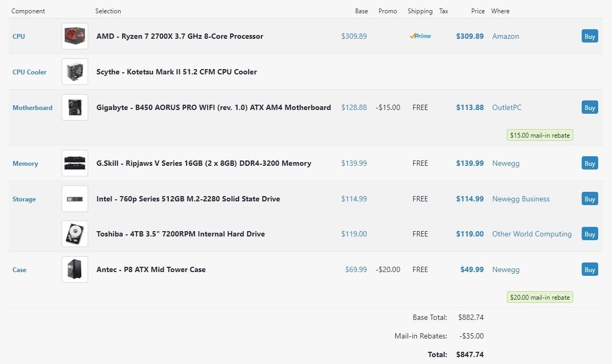Click the Amazon Prime shipping icon

point(420,36)
